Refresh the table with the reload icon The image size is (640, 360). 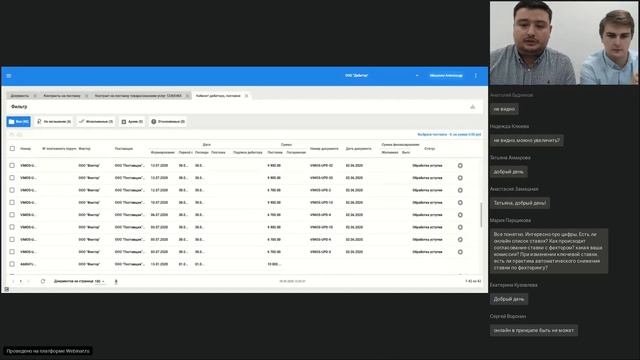43,281
